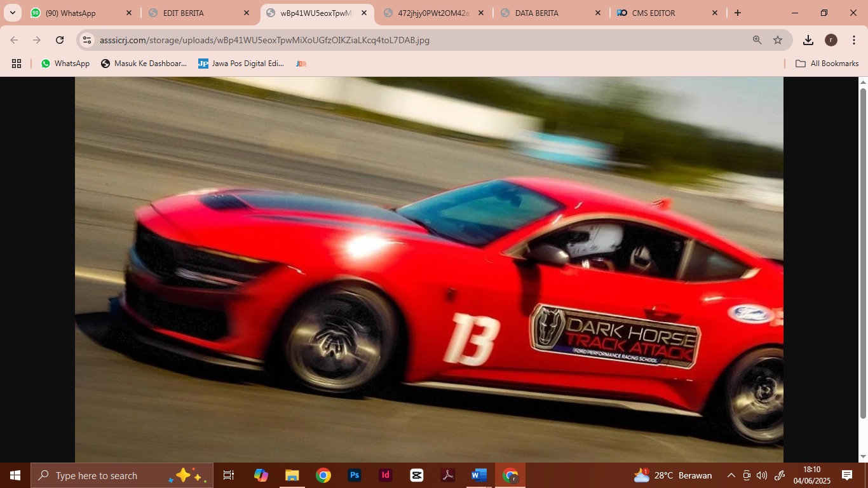This screenshot has height=488, width=868.
Task: Reload the current page
Action: pos(60,40)
